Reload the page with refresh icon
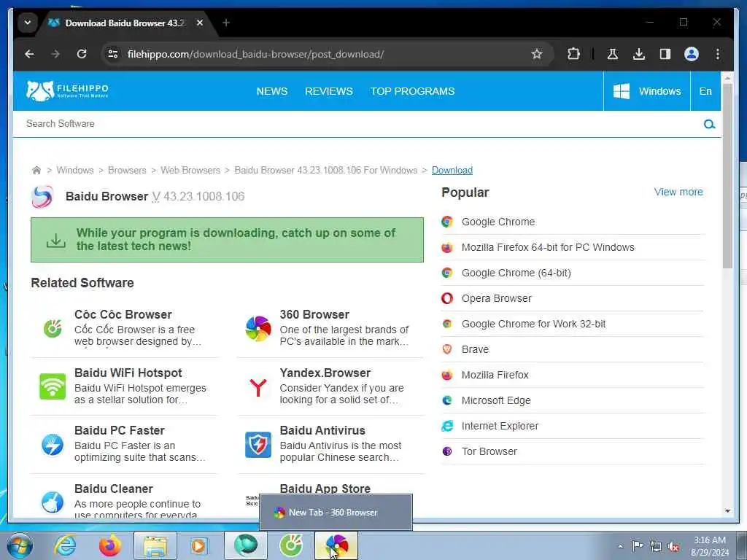The width and height of the screenshot is (747, 560). click(x=82, y=54)
